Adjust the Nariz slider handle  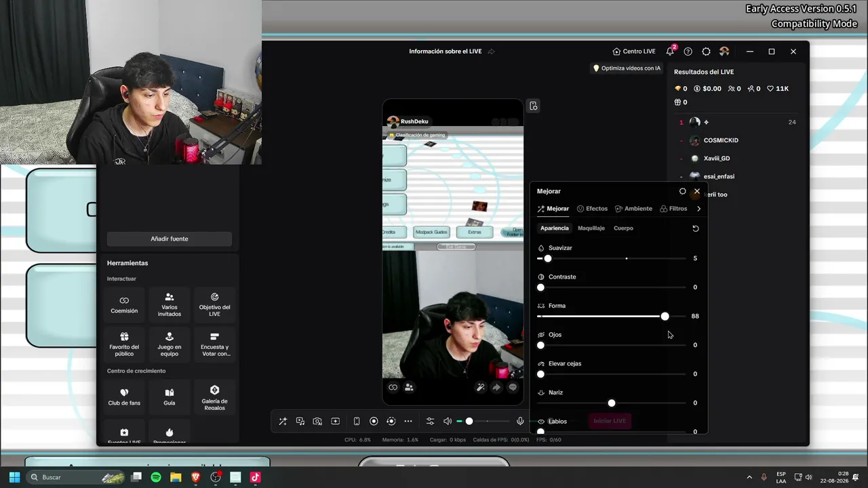tap(612, 403)
